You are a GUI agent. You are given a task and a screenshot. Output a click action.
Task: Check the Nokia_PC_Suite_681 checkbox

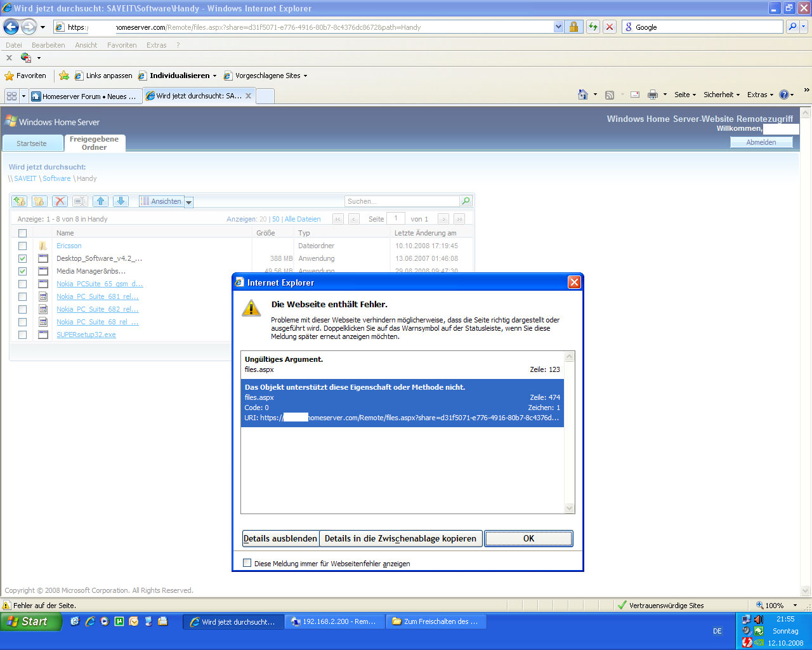pyautogui.click(x=22, y=296)
